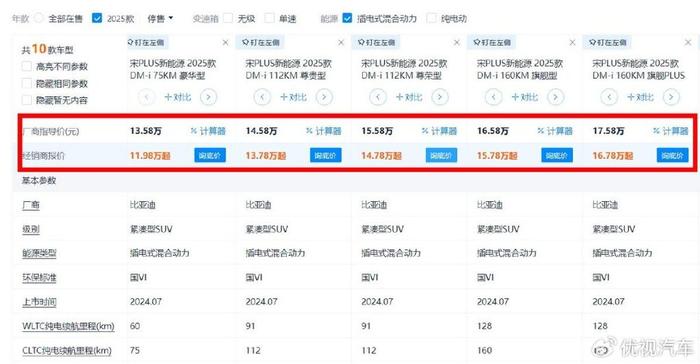Click +对比 under DM-i 112KM 尊荣型
The height and width of the screenshot is (364, 700).
pyautogui.click(x=409, y=97)
